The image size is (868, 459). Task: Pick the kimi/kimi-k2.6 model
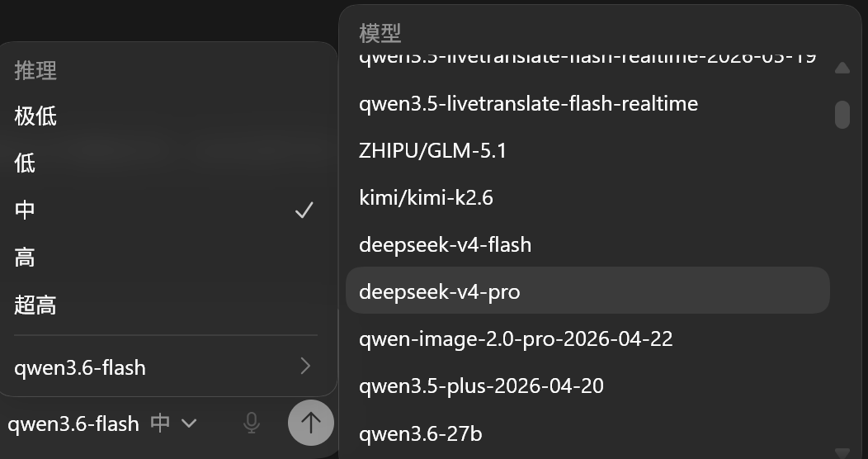click(x=587, y=197)
